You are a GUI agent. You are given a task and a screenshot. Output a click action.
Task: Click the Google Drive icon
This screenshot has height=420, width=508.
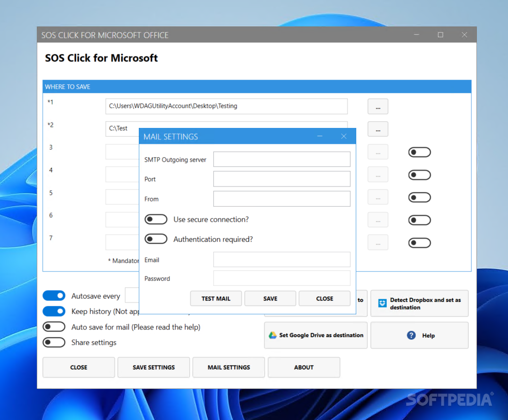(272, 335)
